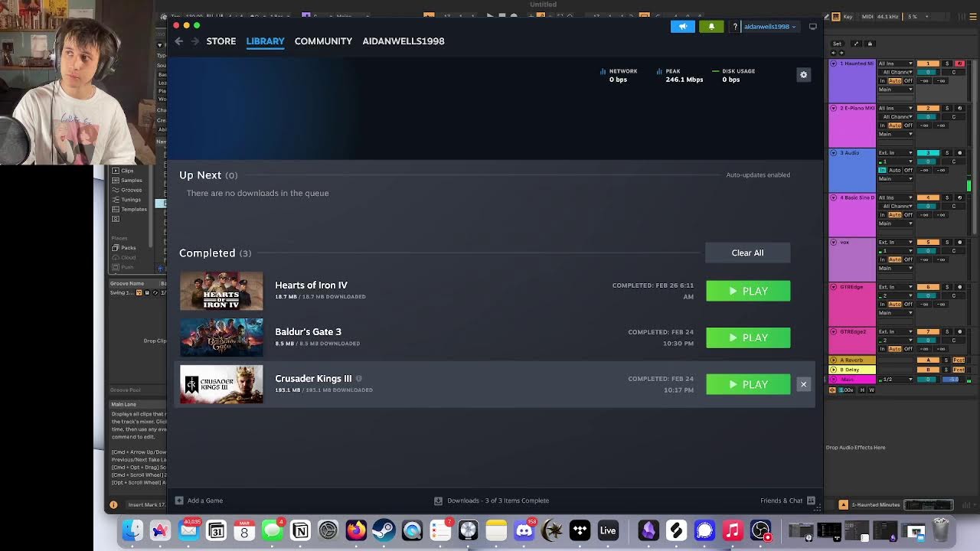
Task: Open Ext. In dropdown on 3 Audio track
Action: [895, 153]
